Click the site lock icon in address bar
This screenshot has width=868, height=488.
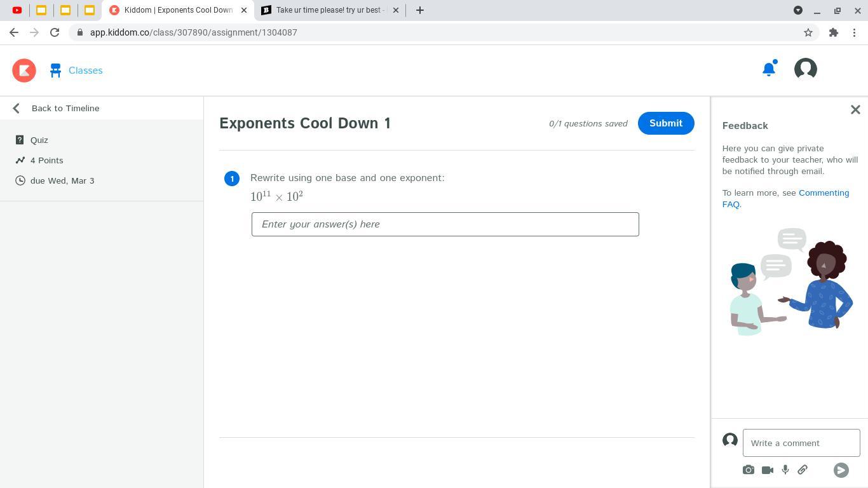(x=79, y=32)
